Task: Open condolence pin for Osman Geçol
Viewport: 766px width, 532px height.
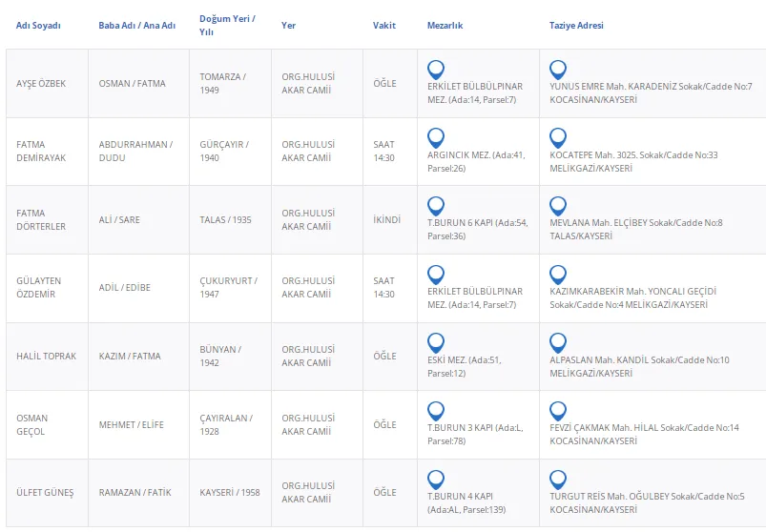Action: click(559, 411)
